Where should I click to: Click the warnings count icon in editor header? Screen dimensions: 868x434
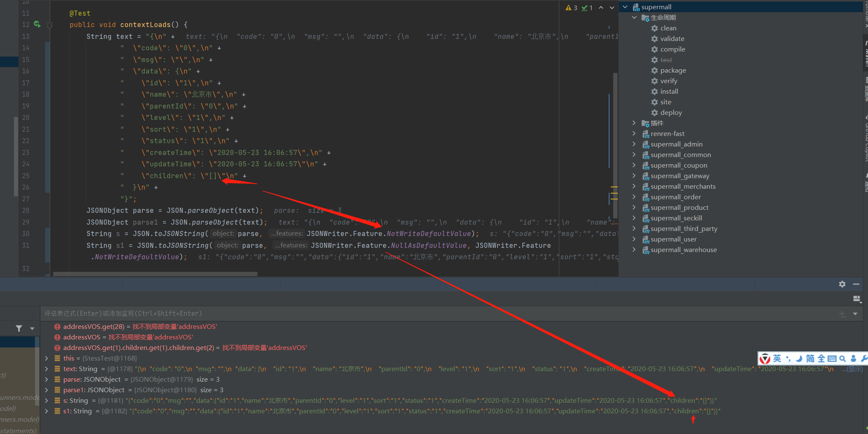(x=570, y=7)
